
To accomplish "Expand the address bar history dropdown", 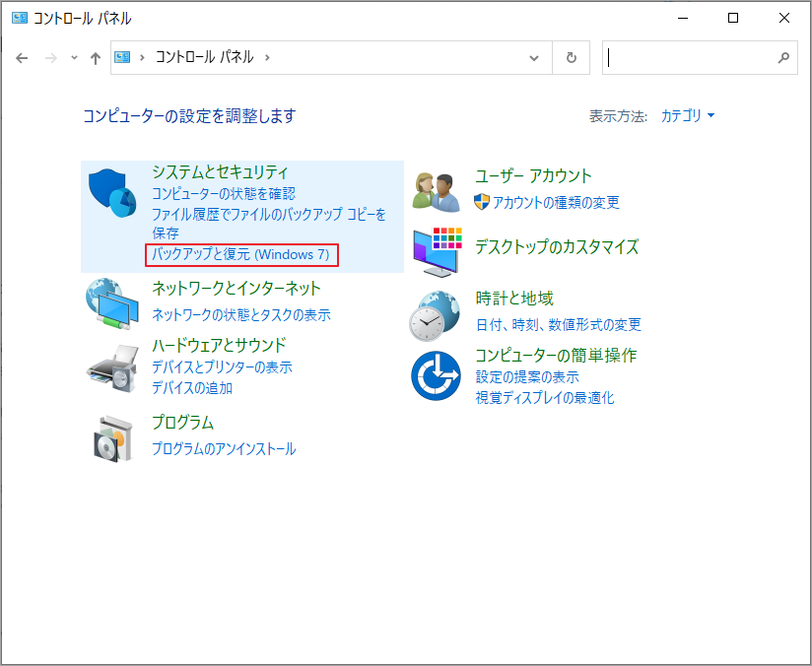I will click(534, 57).
